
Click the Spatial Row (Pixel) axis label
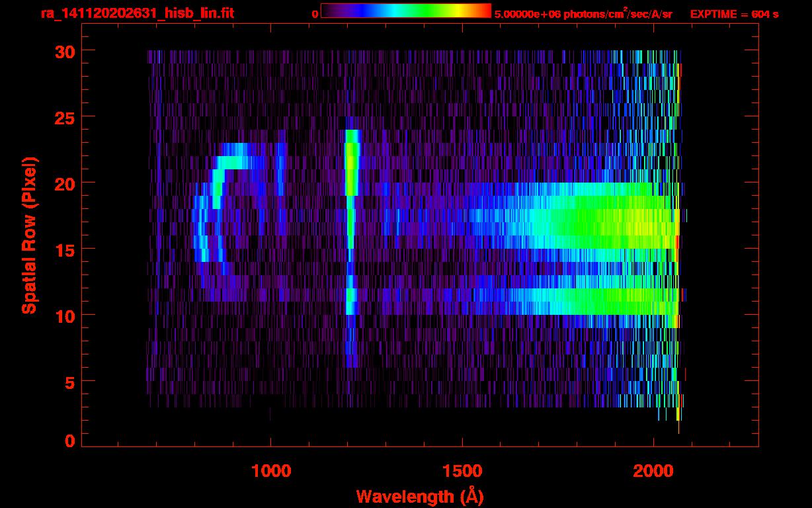tap(28, 235)
